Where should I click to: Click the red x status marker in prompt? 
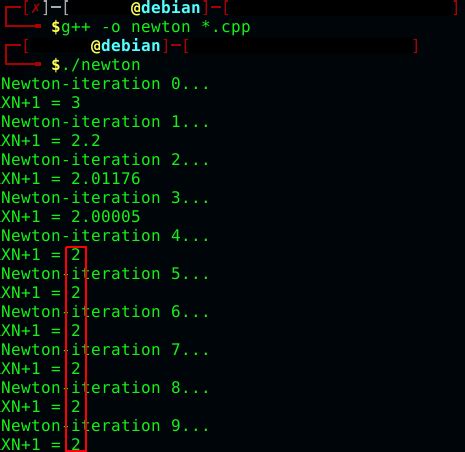pos(35,8)
